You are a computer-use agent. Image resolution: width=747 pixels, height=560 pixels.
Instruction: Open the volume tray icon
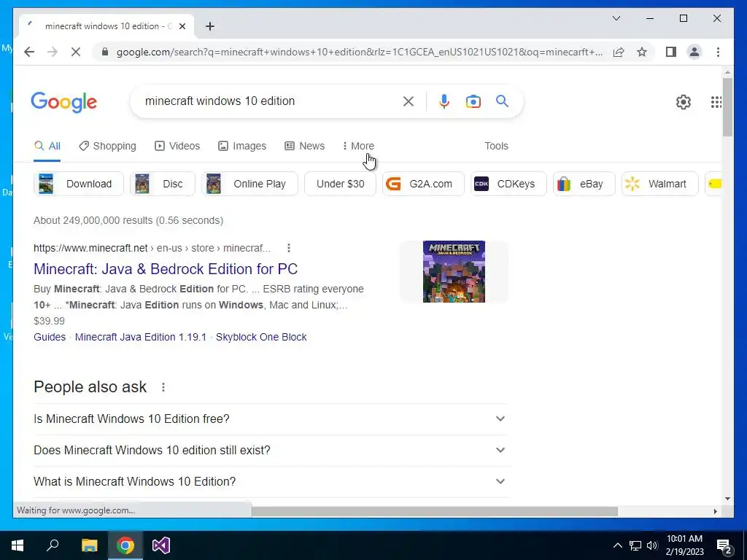(x=652, y=545)
